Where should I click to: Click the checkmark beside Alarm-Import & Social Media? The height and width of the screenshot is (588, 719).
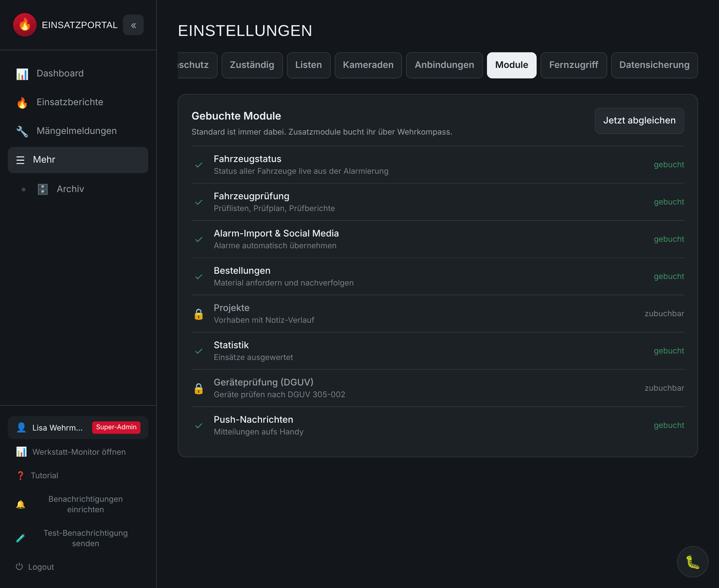pyautogui.click(x=199, y=239)
